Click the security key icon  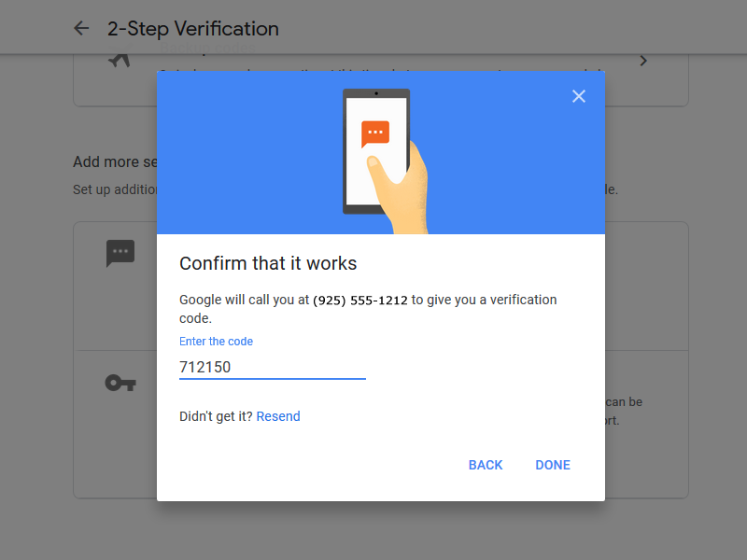coord(120,383)
